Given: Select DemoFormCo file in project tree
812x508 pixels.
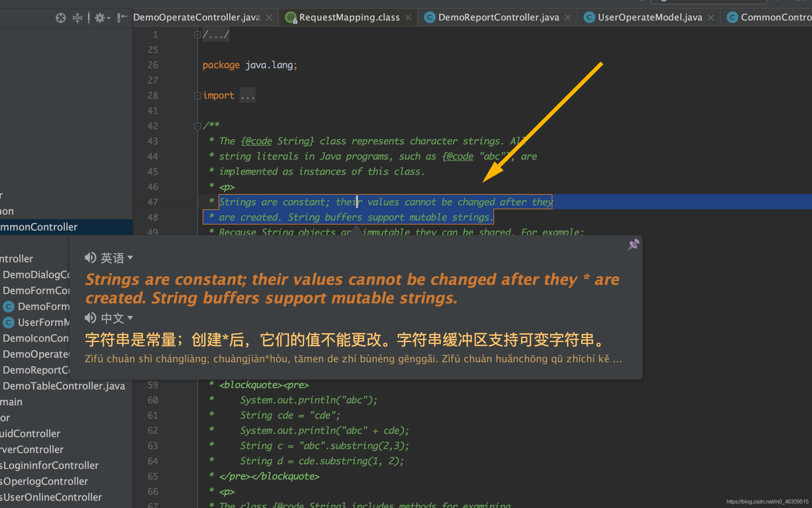Looking at the screenshot, I should coord(36,290).
